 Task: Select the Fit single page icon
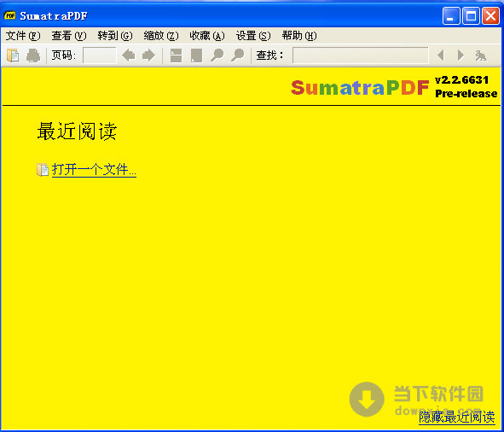click(196, 55)
